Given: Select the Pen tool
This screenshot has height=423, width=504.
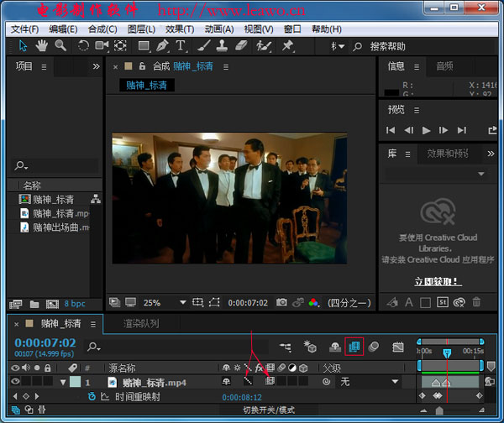Looking at the screenshot, I should (162, 45).
